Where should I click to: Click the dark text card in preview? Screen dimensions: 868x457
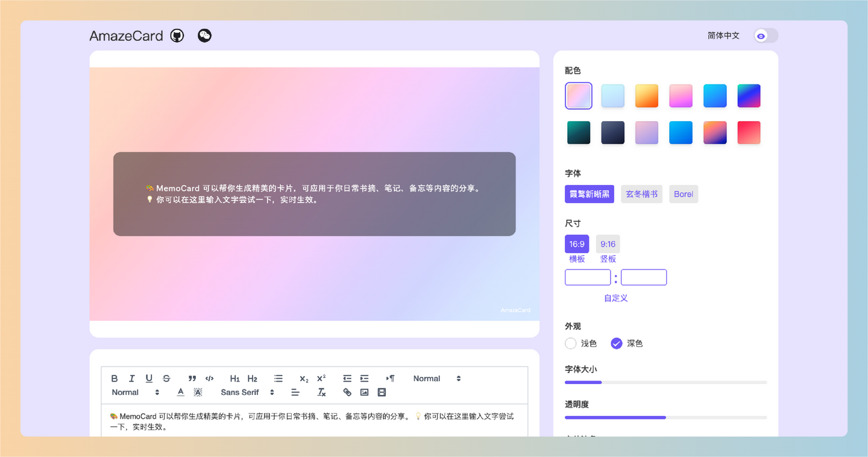click(315, 194)
